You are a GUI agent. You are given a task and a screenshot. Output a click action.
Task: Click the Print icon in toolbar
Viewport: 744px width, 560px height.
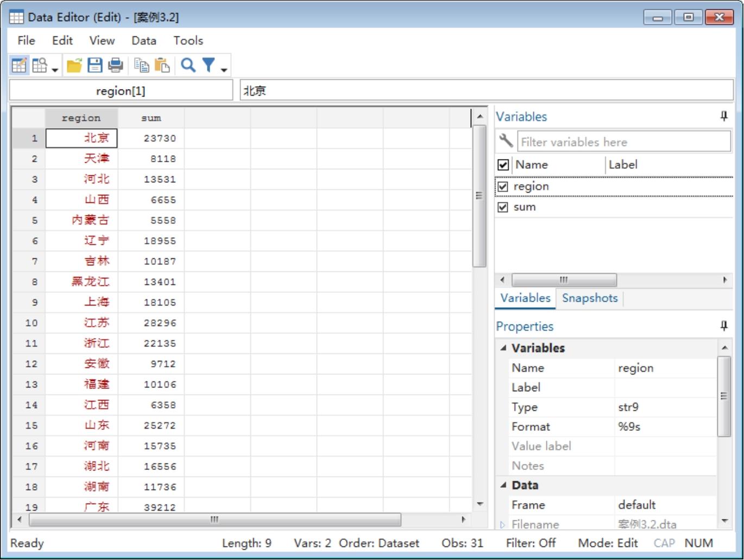pyautogui.click(x=115, y=66)
